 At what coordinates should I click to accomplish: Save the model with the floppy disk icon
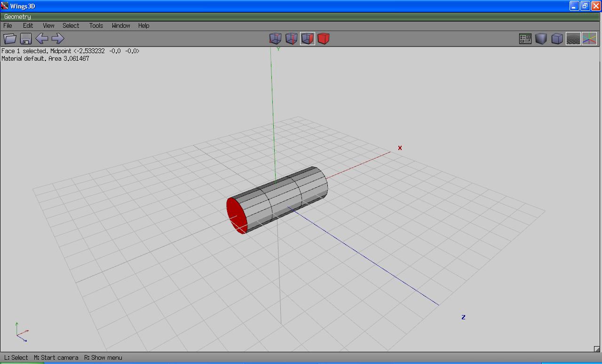(26, 39)
